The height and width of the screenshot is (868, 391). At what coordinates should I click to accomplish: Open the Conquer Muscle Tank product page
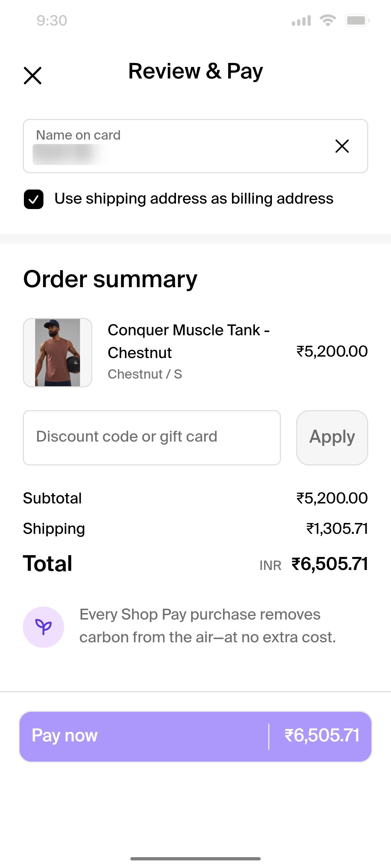point(189,341)
